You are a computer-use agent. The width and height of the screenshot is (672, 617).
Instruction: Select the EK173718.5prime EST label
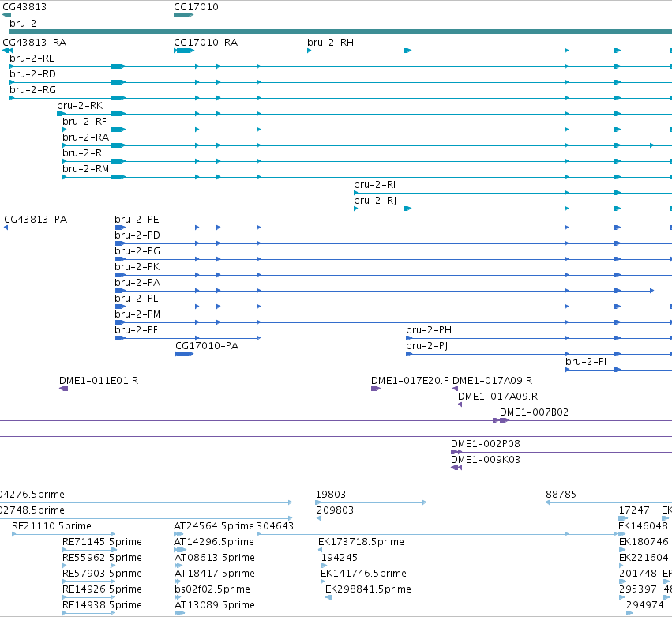(361, 542)
